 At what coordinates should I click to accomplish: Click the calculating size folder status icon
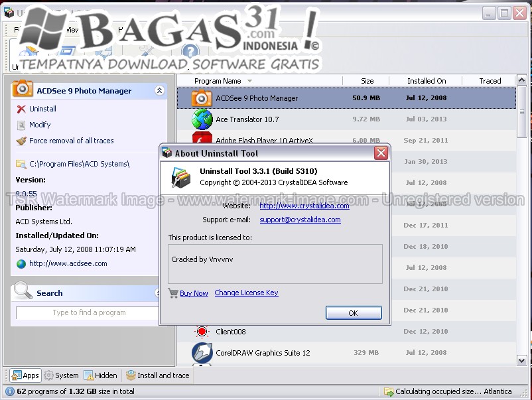click(x=389, y=391)
